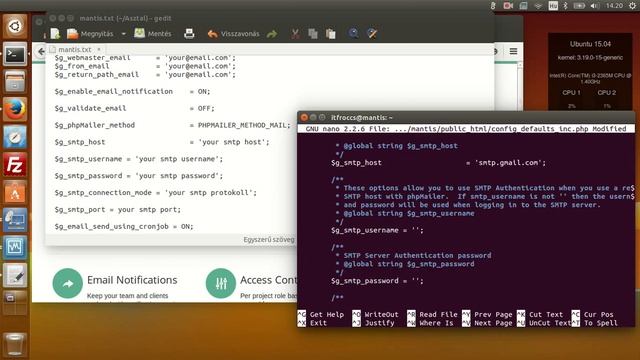Open the Trash from the launcher
The width and height of the screenshot is (640, 360).
tap(15, 345)
